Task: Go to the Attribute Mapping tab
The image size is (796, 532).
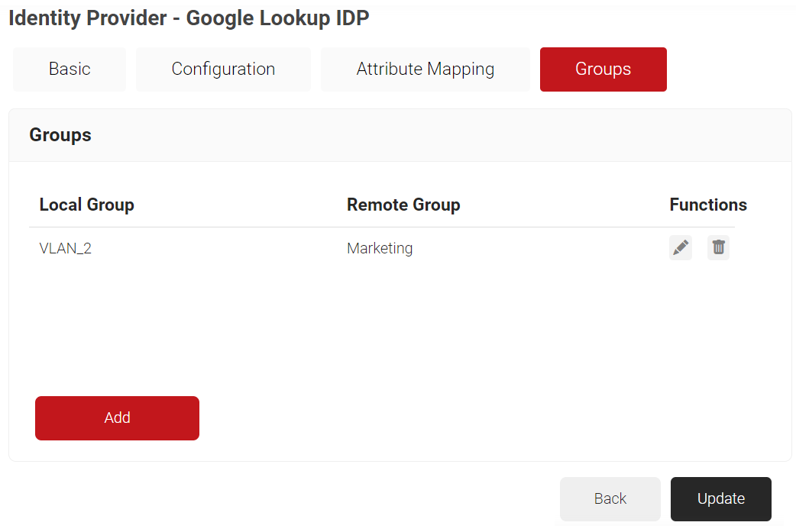Action: pos(425,69)
